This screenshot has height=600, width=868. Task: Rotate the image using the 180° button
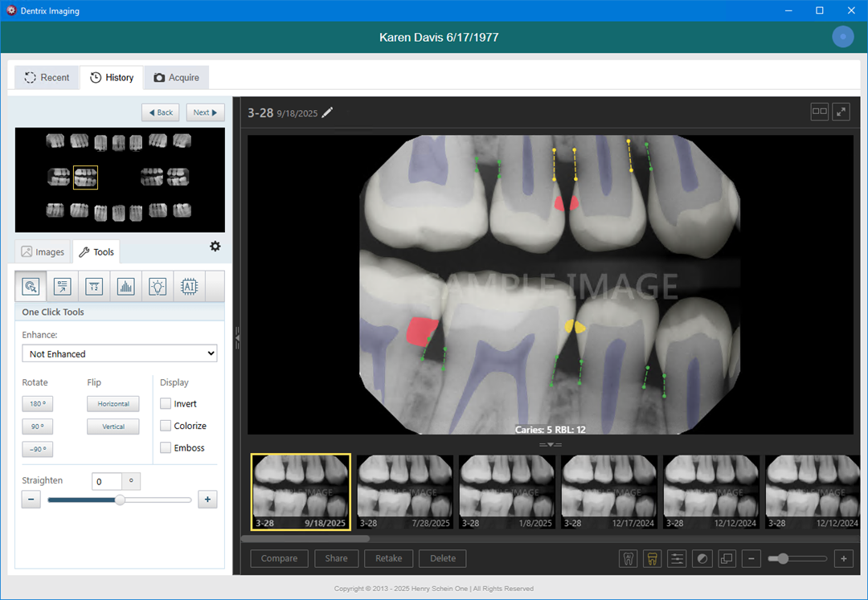[x=38, y=404]
